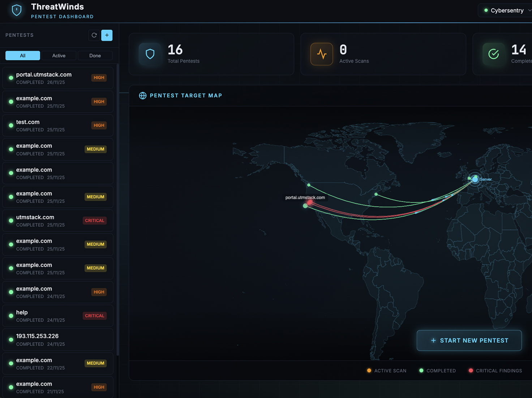The height and width of the screenshot is (398, 532).
Task: Click the Pentest Dashboard subtitle
Action: [x=62, y=17]
